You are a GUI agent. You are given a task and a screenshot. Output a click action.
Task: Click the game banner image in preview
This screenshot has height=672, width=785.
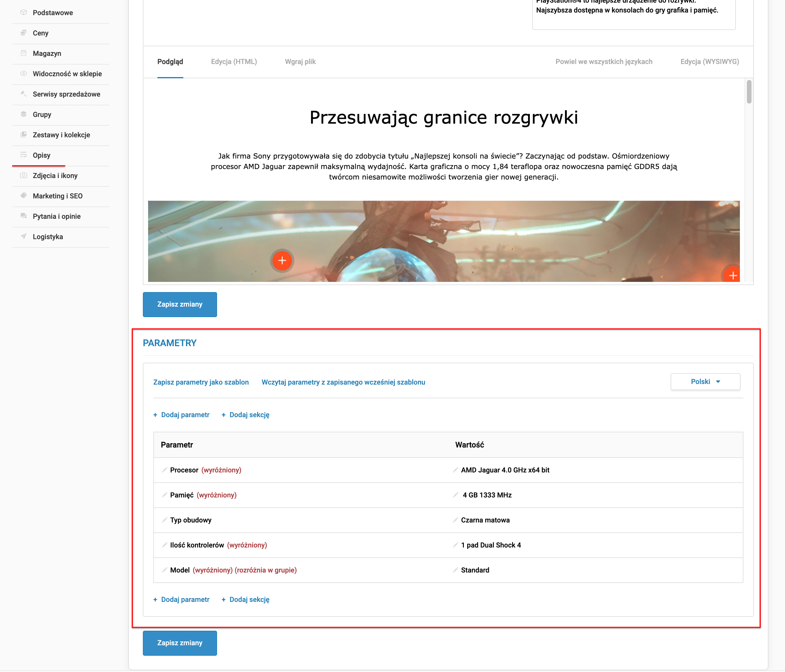click(x=444, y=241)
